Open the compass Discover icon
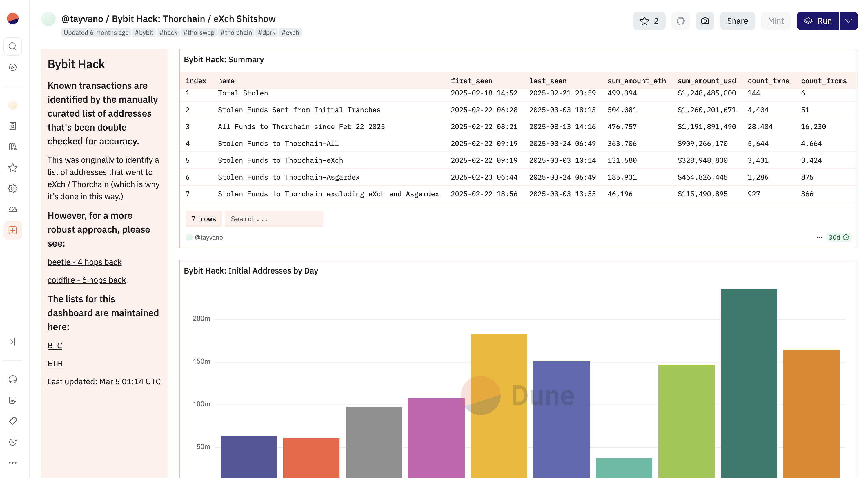The width and height of the screenshot is (868, 478). coord(13,67)
